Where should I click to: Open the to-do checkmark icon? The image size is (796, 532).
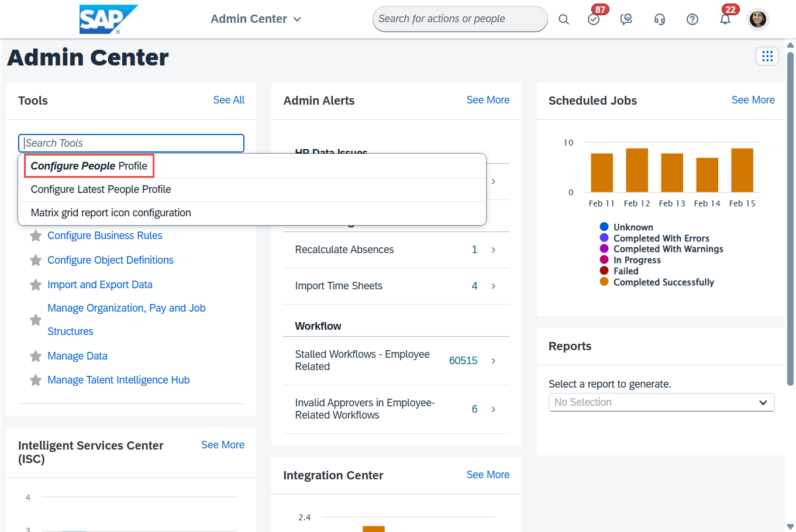click(594, 19)
